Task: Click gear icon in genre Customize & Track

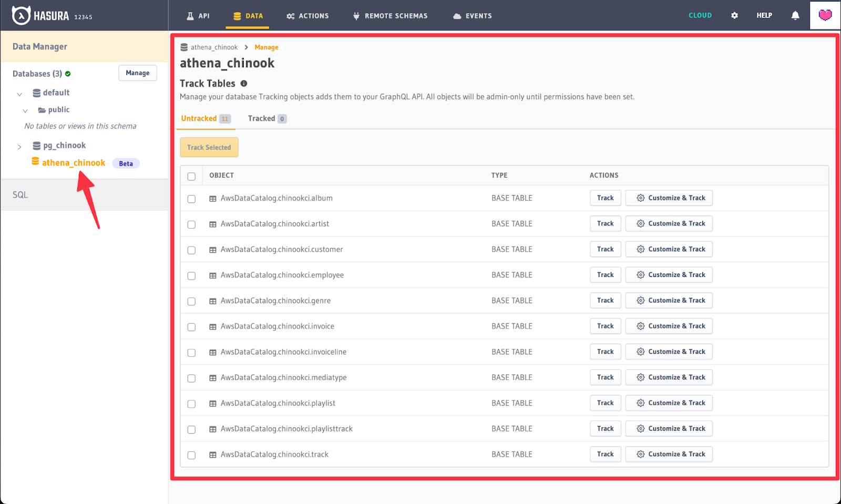Action: point(641,301)
